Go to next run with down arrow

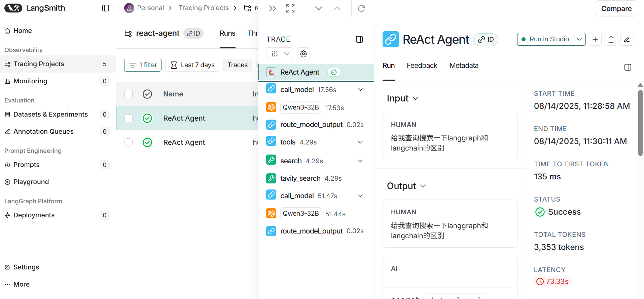(x=319, y=8)
